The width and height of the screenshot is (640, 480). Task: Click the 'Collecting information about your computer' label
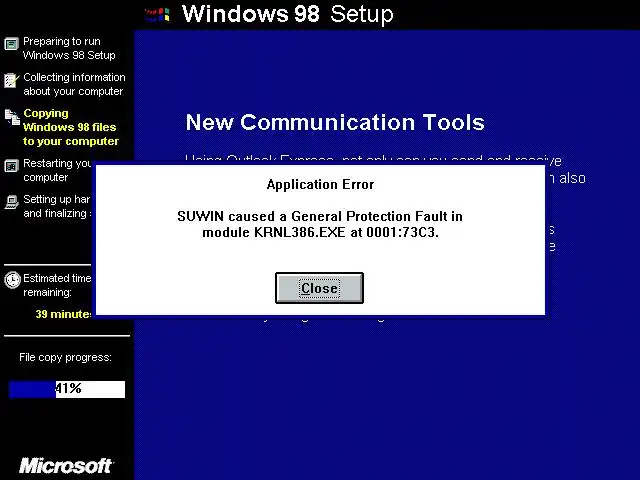pyautogui.click(x=74, y=84)
